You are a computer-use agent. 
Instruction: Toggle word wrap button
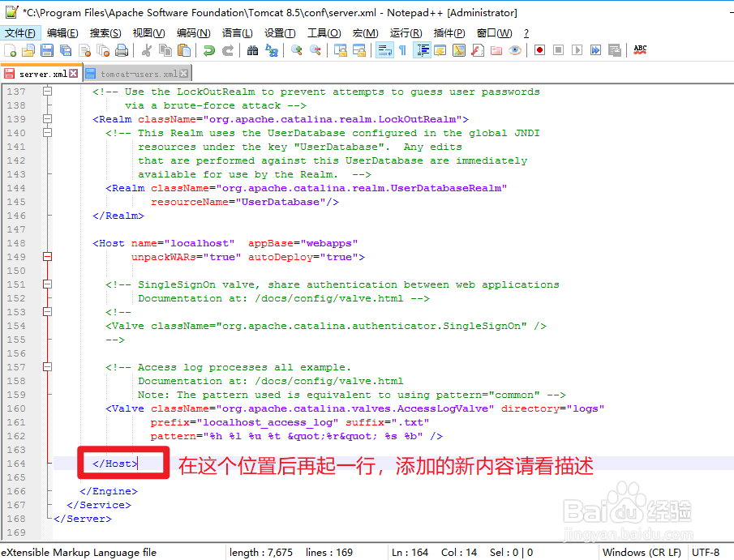384,50
